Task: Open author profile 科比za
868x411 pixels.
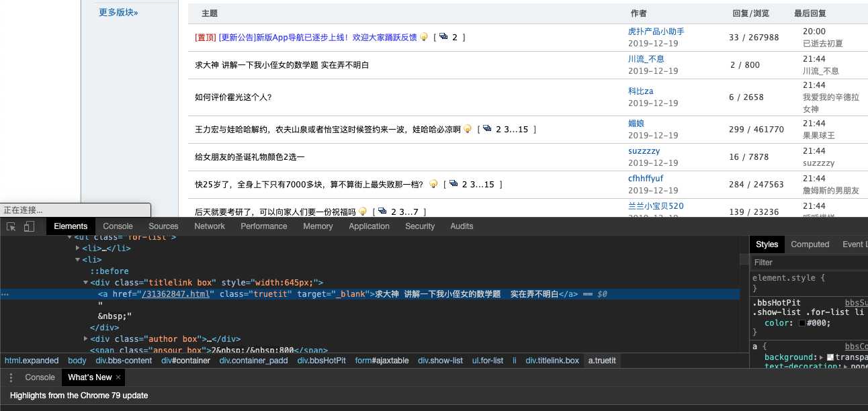Action: point(640,91)
